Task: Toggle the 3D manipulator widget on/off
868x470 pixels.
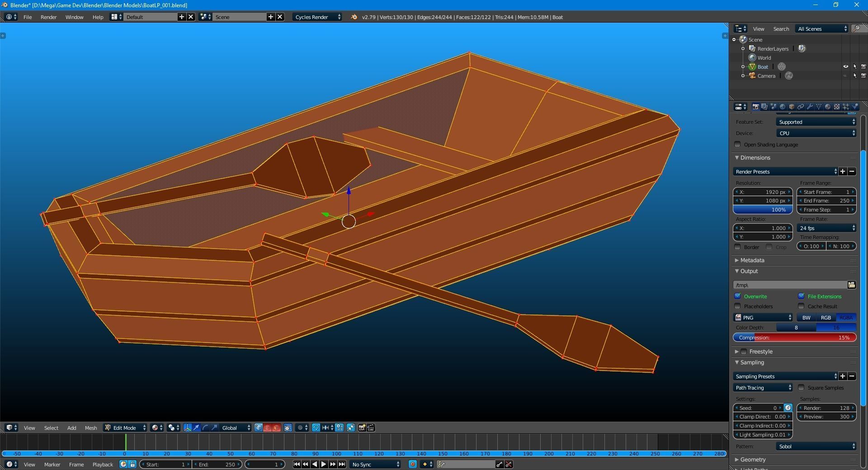Action: (188, 428)
